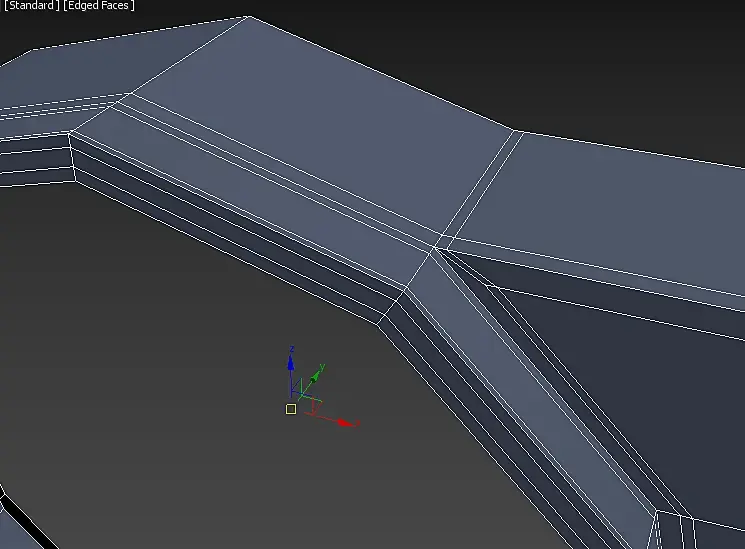Click the green Y letter label on gizmo
This screenshot has width=745, height=549.
click(x=322, y=367)
